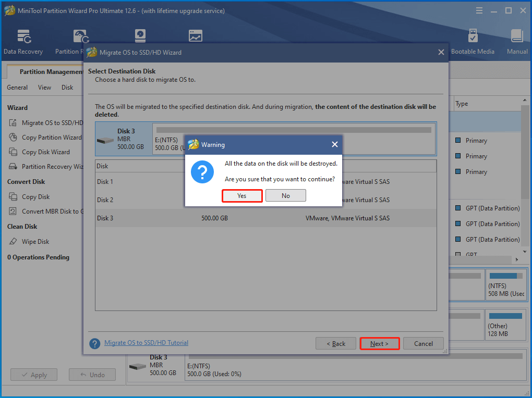
Task: Open Migrate OS to SSD/HD Tutorial link
Action: [x=146, y=343]
